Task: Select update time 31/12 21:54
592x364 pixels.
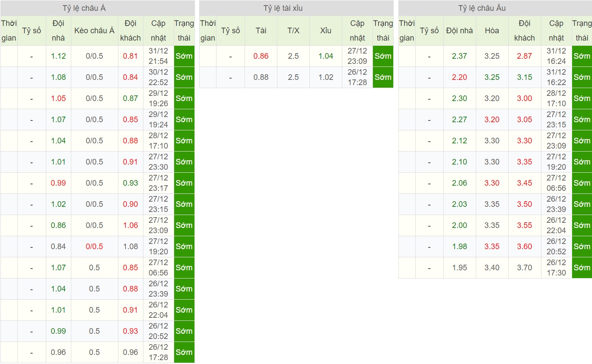Action: (x=158, y=56)
